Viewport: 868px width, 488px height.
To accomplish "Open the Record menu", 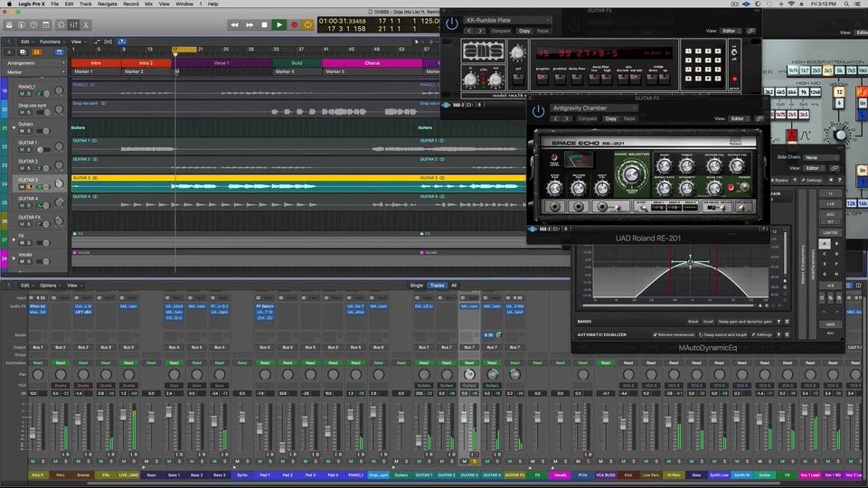I will coord(130,4).
